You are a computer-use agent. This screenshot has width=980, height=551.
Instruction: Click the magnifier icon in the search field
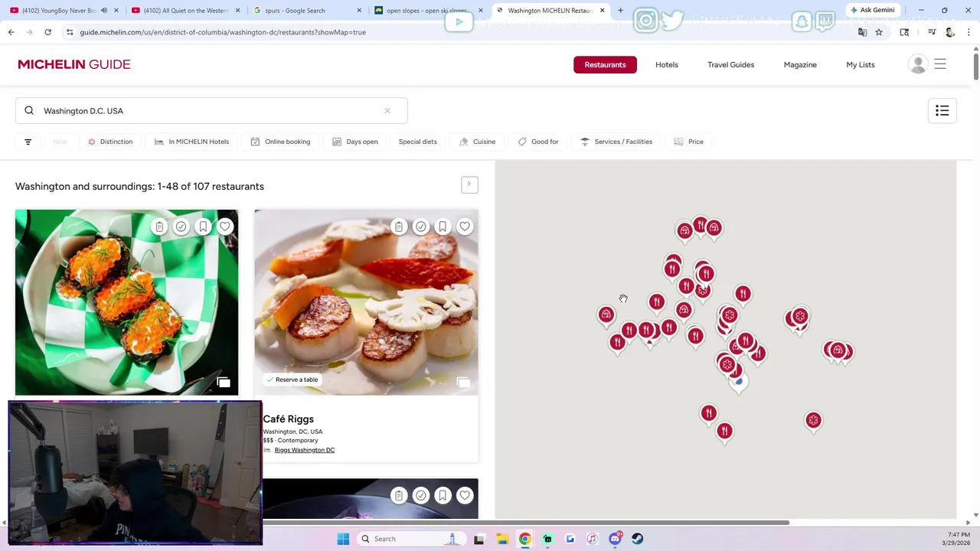click(x=29, y=111)
